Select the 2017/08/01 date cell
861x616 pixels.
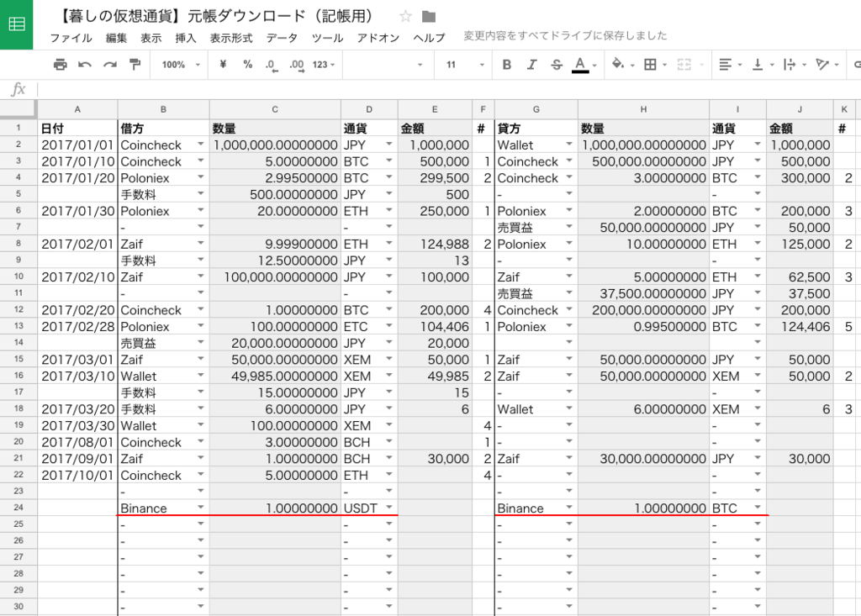(77, 442)
